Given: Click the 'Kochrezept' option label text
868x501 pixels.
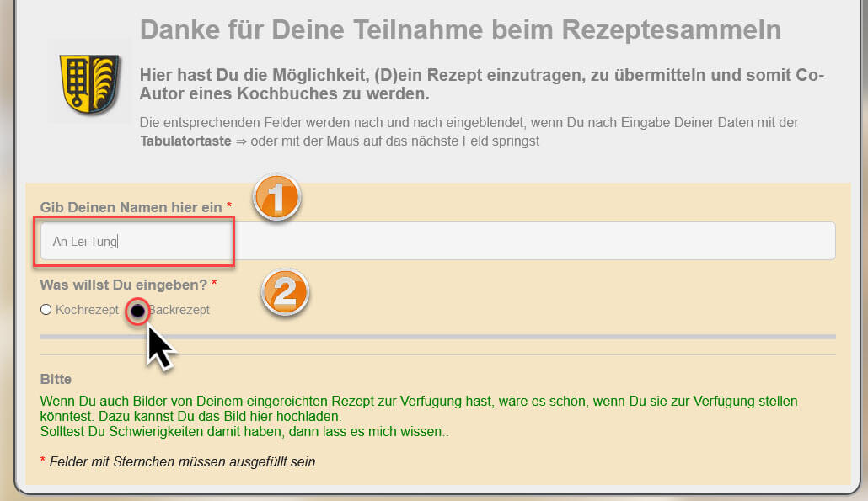Looking at the screenshot, I should 87,310.
